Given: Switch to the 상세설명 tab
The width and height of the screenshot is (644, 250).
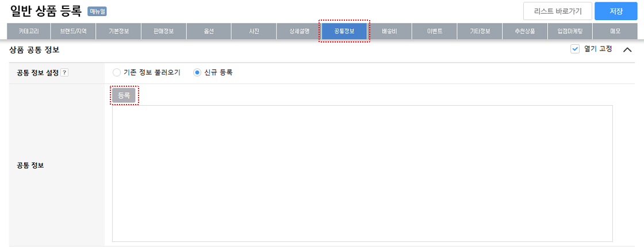Looking at the screenshot, I should (299, 31).
